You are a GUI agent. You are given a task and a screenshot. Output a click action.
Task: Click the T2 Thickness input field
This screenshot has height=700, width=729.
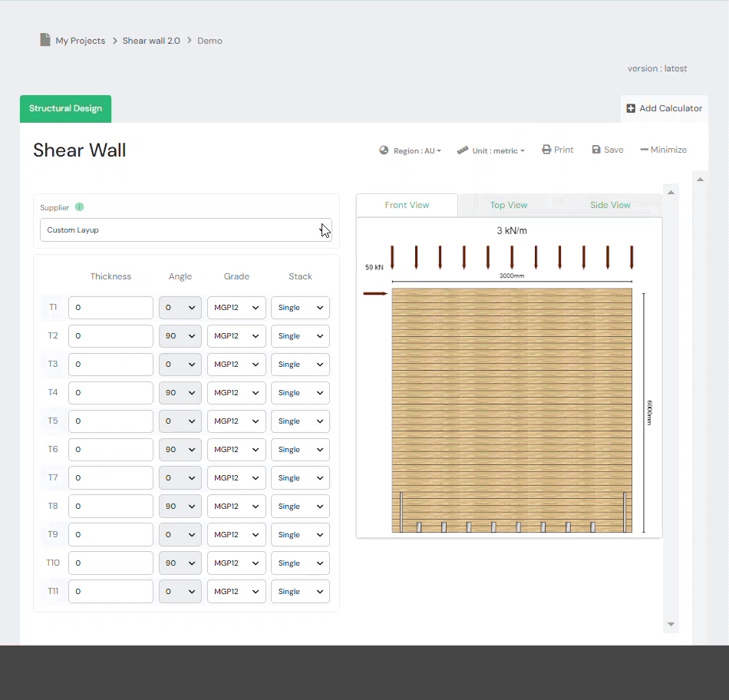click(x=111, y=336)
